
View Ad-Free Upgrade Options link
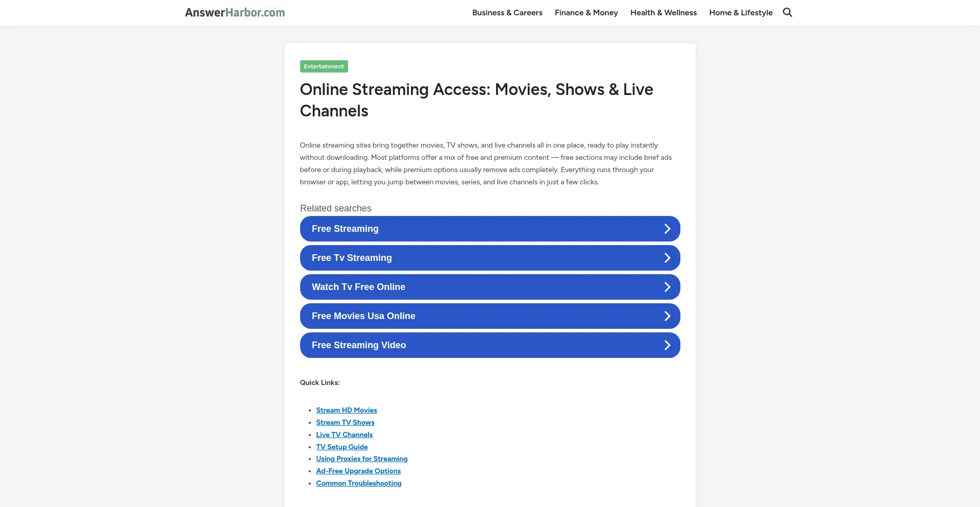pos(358,471)
